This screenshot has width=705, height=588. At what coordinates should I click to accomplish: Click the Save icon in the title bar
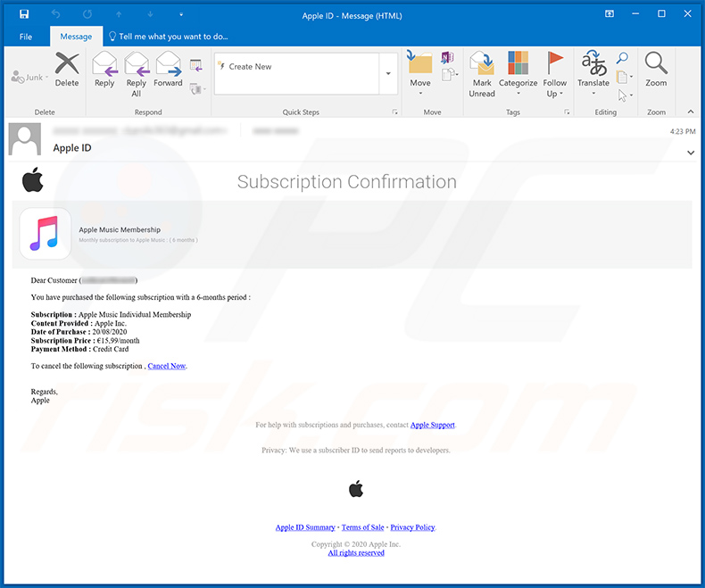coord(24,14)
